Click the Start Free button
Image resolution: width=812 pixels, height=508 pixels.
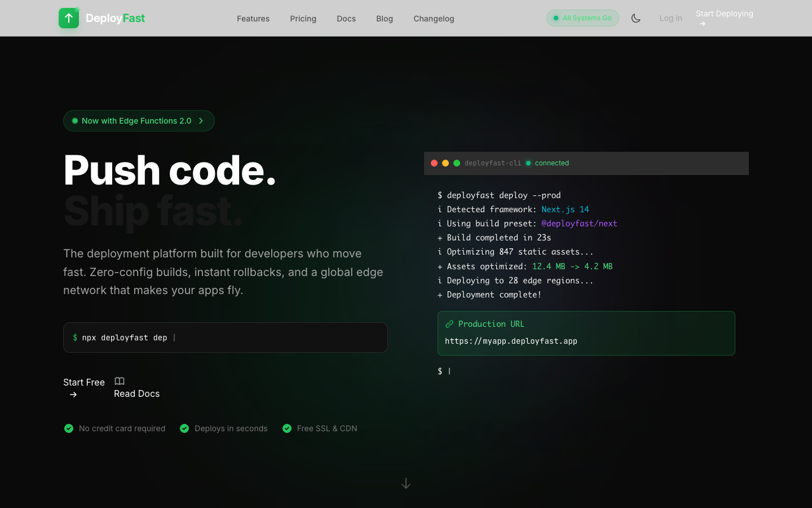coord(84,382)
